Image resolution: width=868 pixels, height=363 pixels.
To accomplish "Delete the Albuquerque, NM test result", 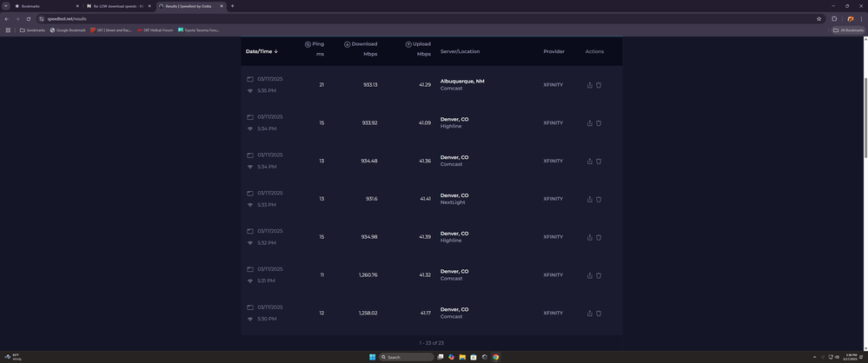I will [599, 85].
